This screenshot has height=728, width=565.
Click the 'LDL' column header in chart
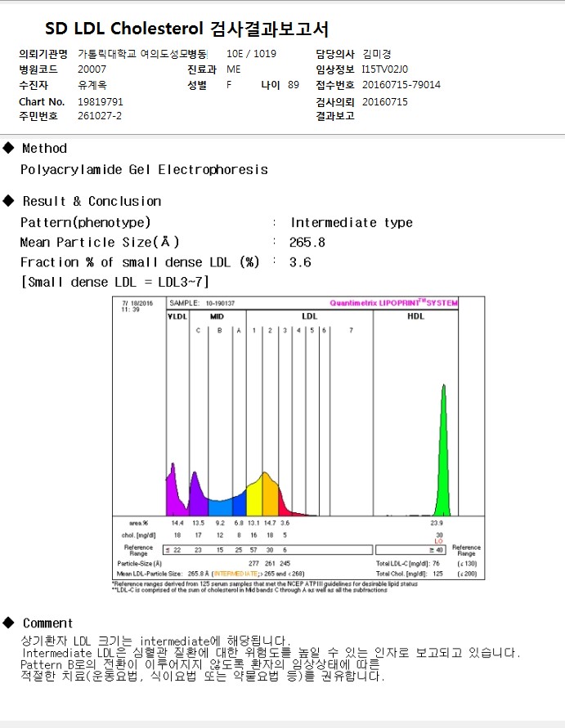(x=309, y=316)
